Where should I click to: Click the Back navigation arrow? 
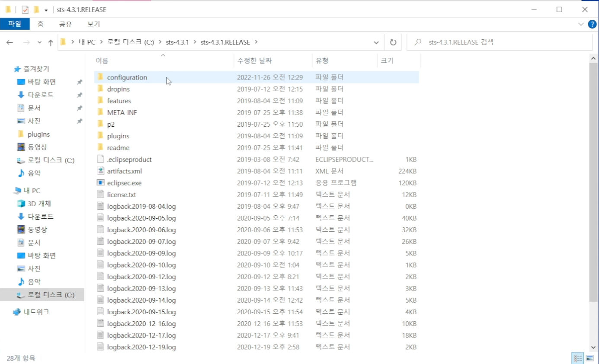coord(10,42)
